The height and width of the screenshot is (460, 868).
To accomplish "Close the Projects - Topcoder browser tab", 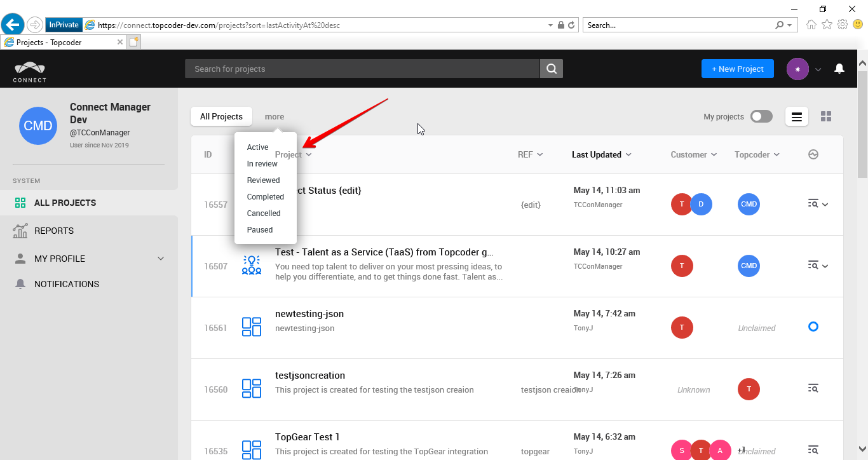I will 120,42.
